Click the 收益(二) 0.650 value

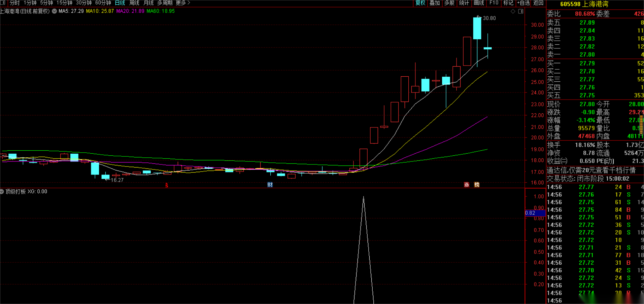(587, 161)
